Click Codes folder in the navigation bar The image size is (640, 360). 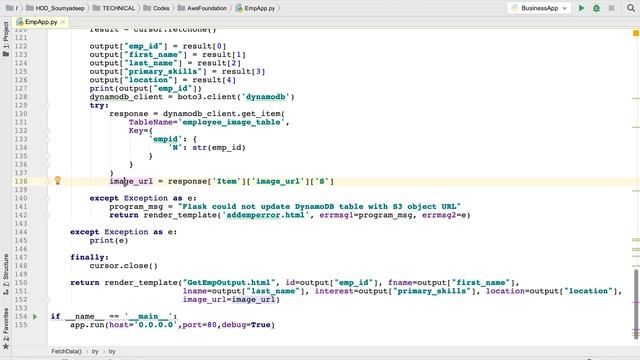coord(156,8)
